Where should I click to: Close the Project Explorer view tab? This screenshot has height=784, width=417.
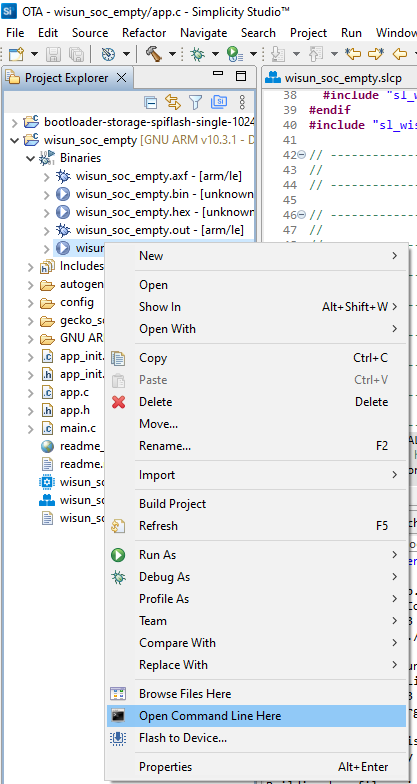122,78
